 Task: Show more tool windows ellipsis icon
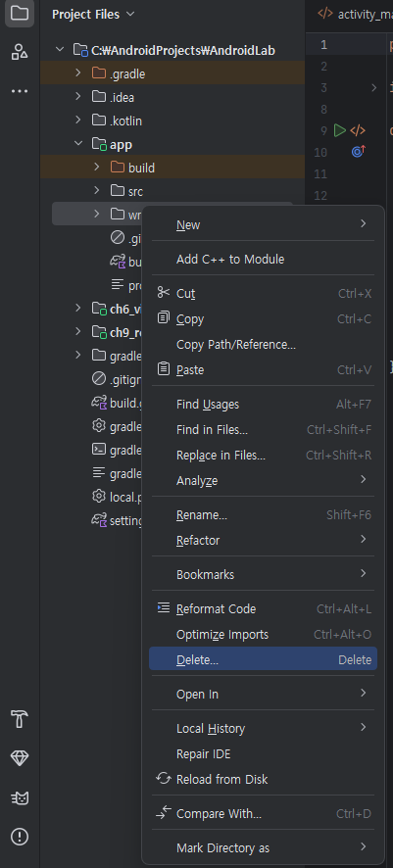[20, 91]
